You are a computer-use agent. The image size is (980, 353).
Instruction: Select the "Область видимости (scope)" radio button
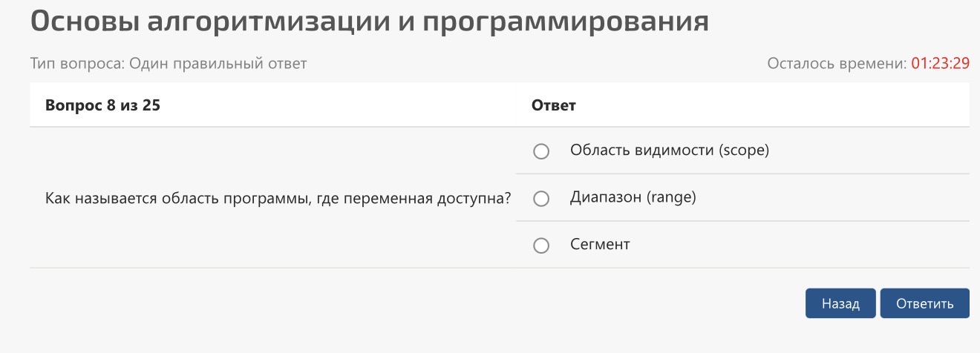pyautogui.click(x=541, y=151)
